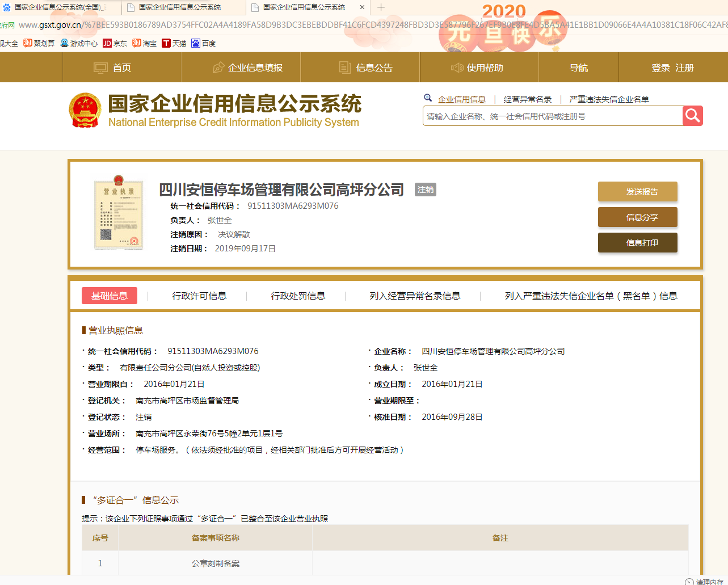The width and height of the screenshot is (728, 585).
Task: Open the 淘宝 bookmark
Action: click(144, 43)
